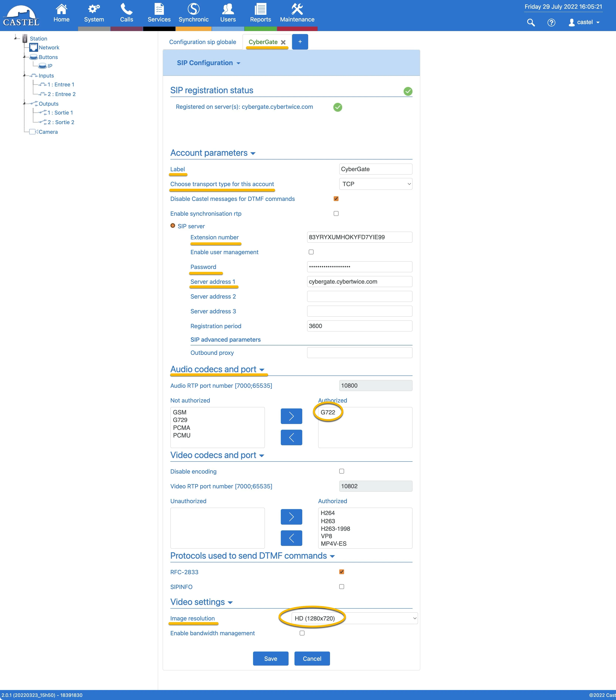Open the castel user account dropdown
This screenshot has height=700, width=616.
584,22
